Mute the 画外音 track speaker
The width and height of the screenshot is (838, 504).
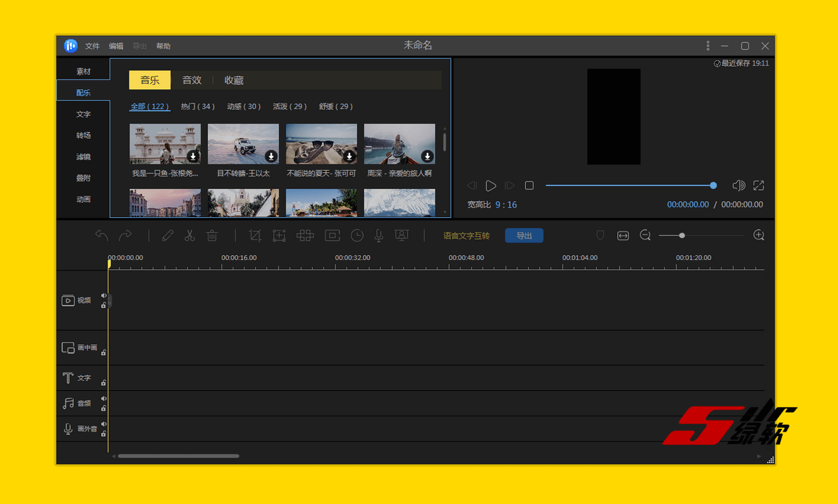pyautogui.click(x=103, y=424)
